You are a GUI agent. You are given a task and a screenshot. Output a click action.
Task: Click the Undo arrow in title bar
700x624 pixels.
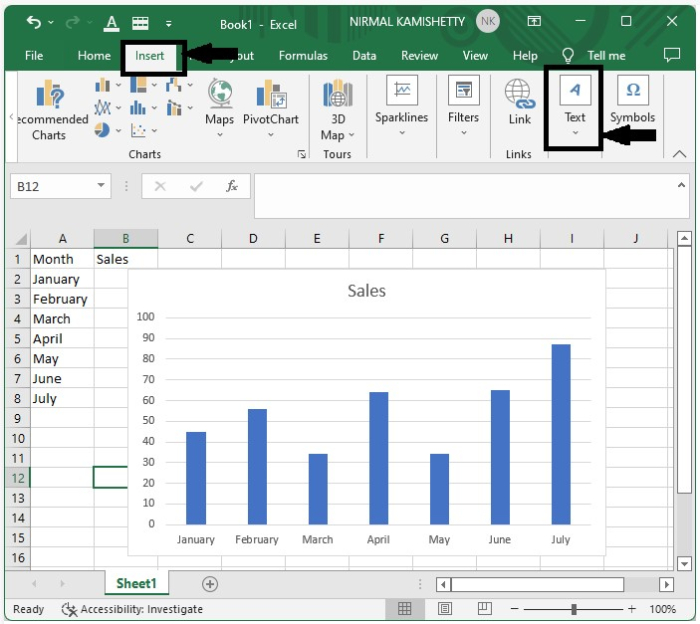pyautogui.click(x=34, y=22)
